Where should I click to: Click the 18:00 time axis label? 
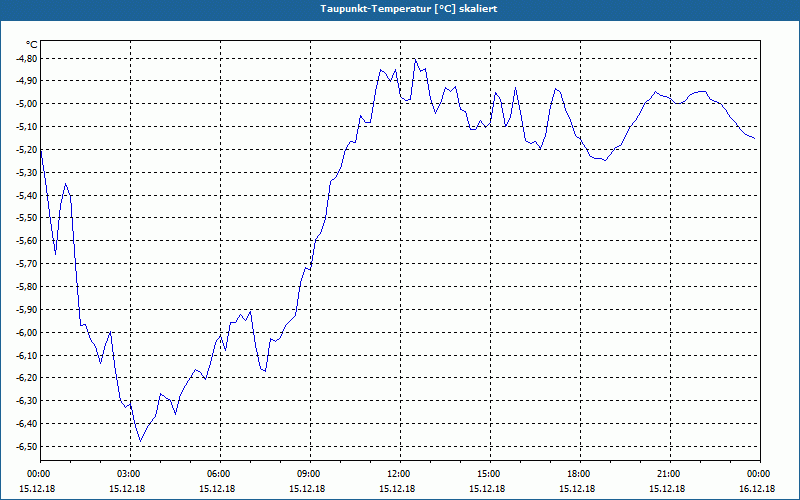(x=580, y=474)
